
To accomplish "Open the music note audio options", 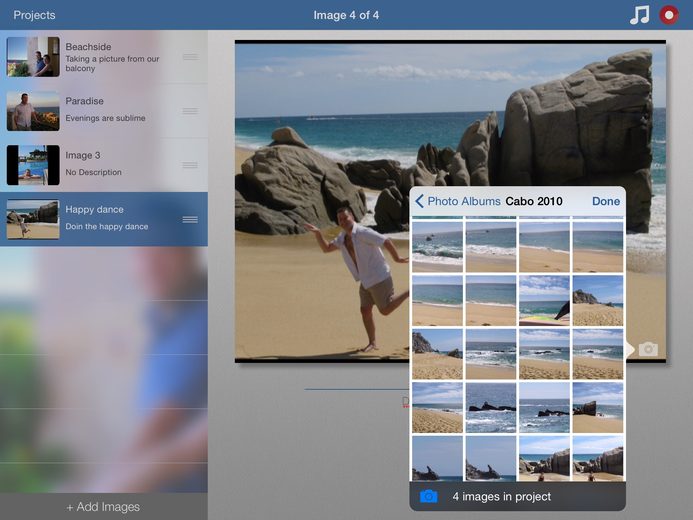I will coord(639,15).
